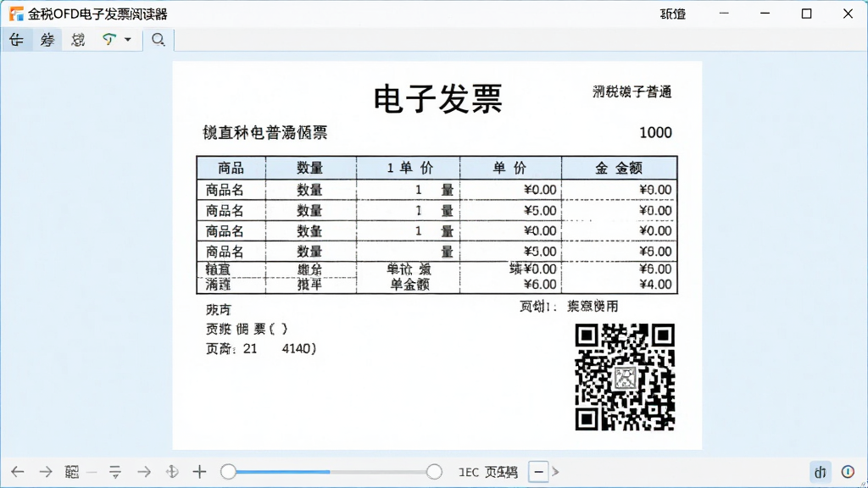Image resolution: width=868 pixels, height=488 pixels.
Task: Click the '金 金额' column header
Action: tap(619, 168)
